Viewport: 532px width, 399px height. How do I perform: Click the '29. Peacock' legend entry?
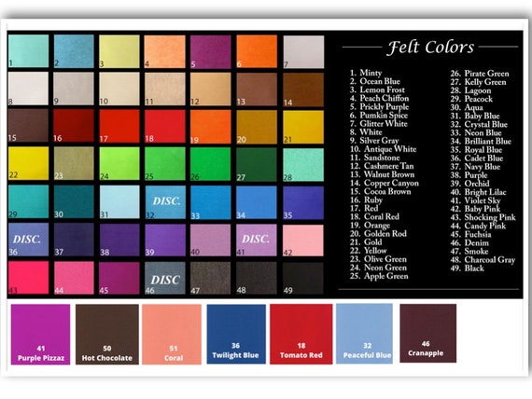pyautogui.click(x=471, y=99)
